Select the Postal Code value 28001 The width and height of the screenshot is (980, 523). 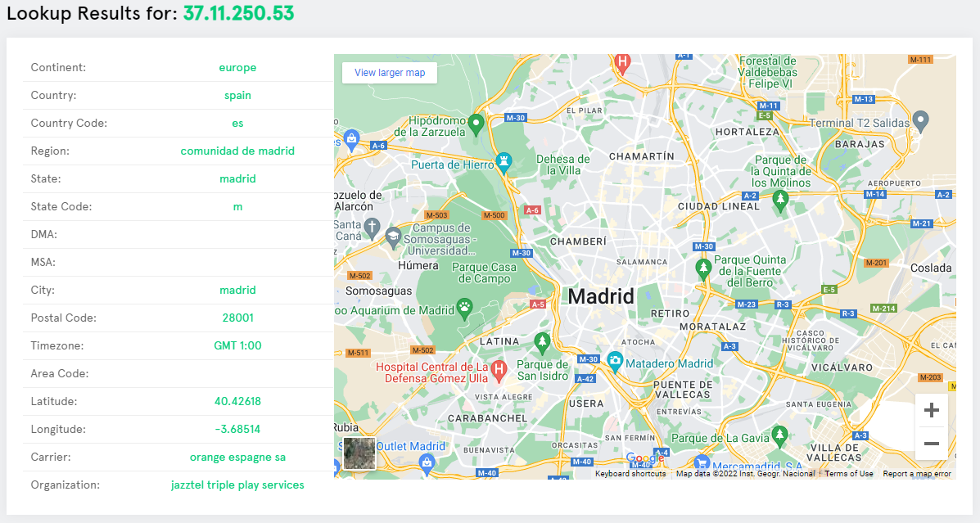coord(237,318)
